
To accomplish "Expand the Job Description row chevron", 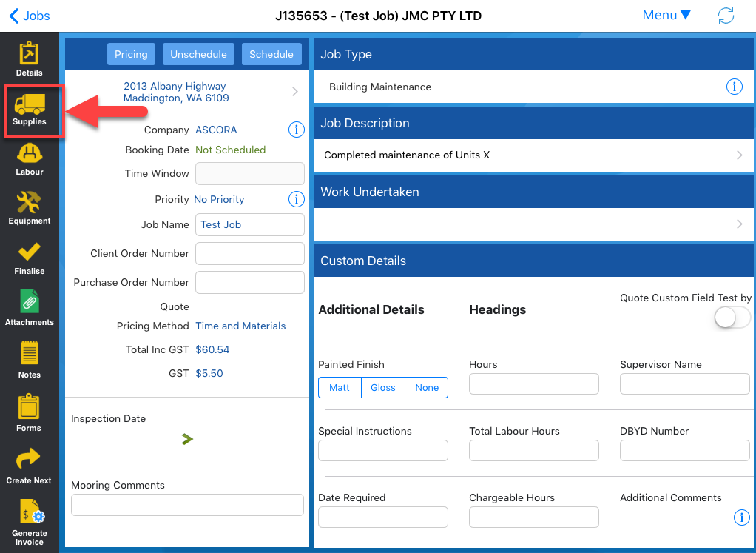I will click(739, 155).
